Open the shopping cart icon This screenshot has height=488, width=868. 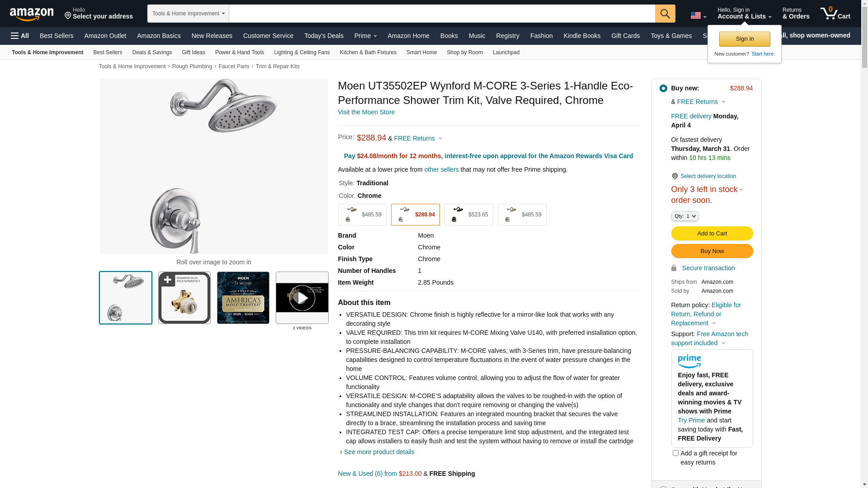coord(835,13)
